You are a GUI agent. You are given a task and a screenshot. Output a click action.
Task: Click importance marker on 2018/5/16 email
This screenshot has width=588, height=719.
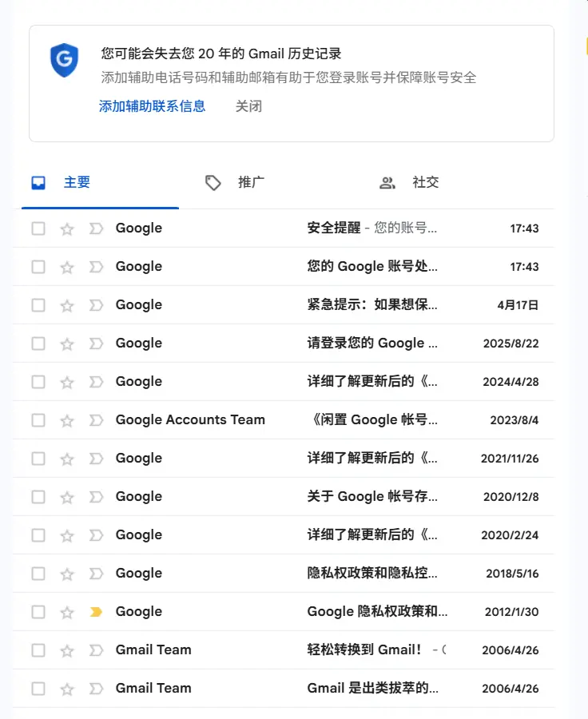point(96,573)
